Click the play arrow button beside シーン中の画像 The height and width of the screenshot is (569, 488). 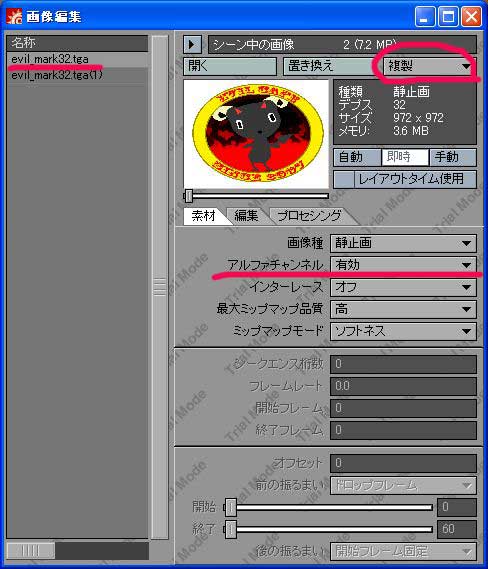tap(192, 45)
